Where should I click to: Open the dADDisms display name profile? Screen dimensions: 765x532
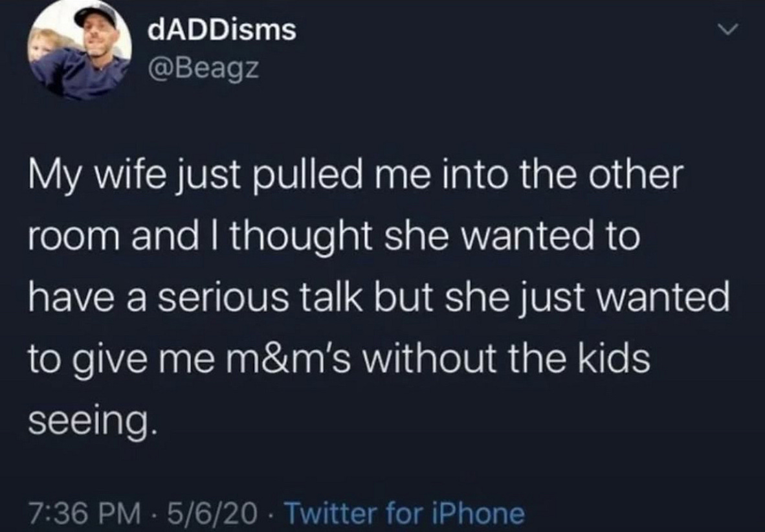(222, 30)
